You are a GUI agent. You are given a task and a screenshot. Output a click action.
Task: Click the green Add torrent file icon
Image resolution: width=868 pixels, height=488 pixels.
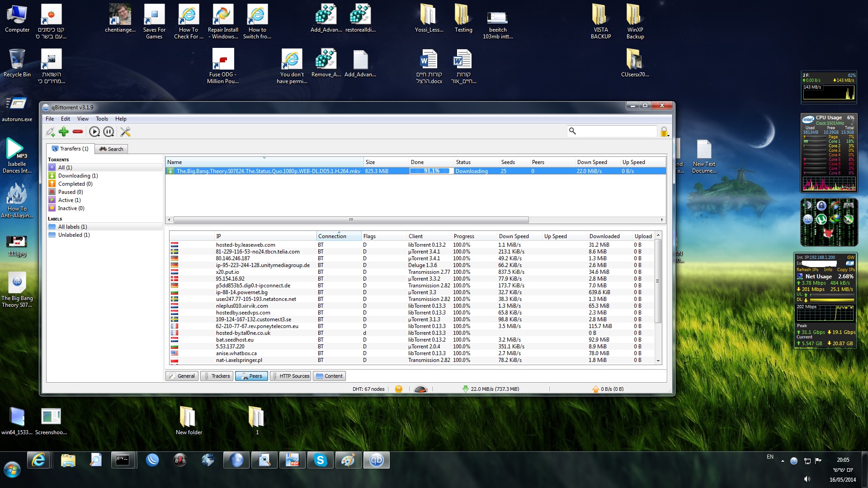click(x=64, y=131)
